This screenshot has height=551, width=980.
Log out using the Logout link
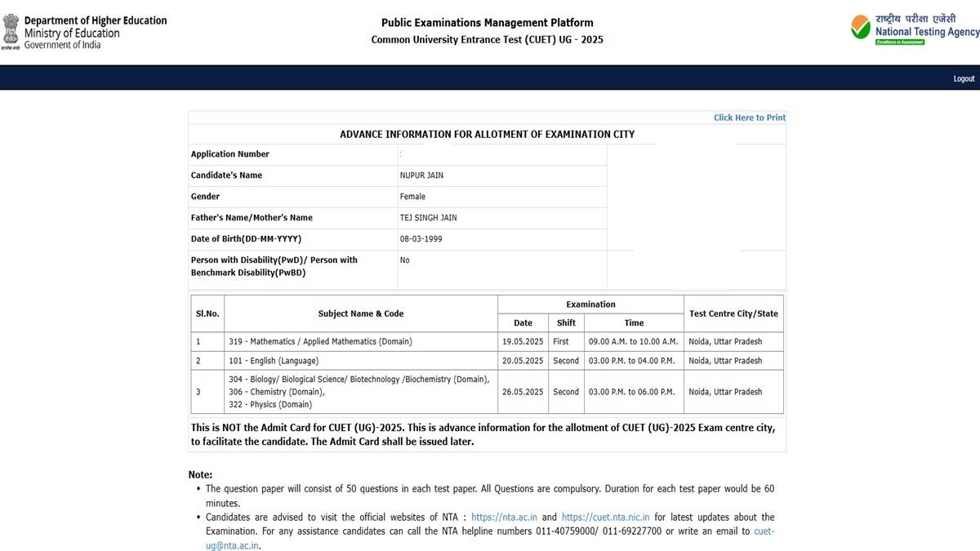[x=964, y=78]
